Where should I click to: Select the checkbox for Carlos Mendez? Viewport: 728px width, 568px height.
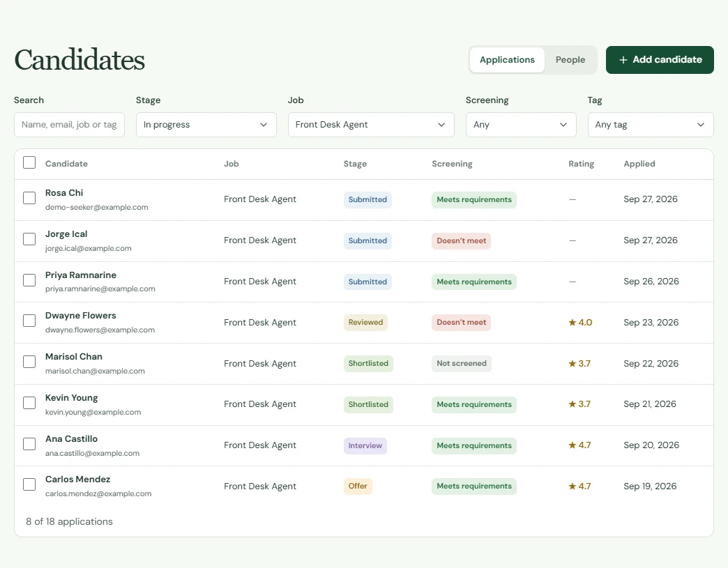tap(29, 484)
